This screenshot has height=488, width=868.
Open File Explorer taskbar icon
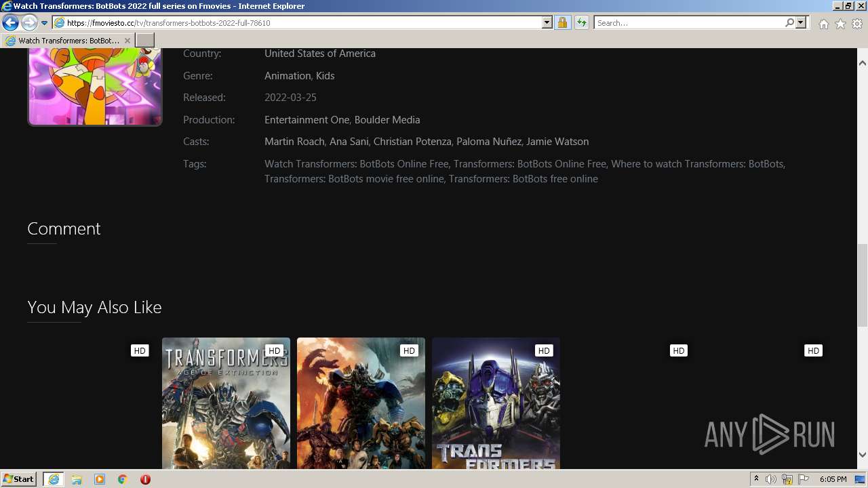pos(77,479)
